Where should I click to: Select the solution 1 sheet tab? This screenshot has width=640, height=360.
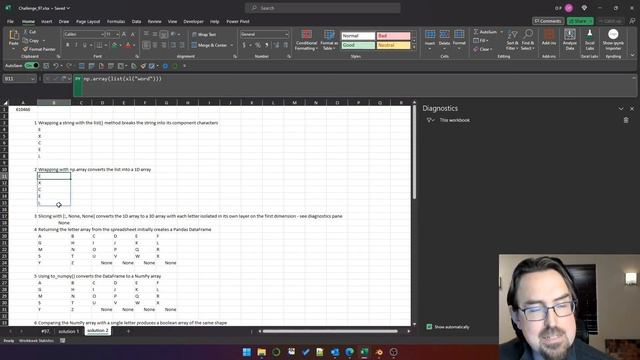(69, 331)
